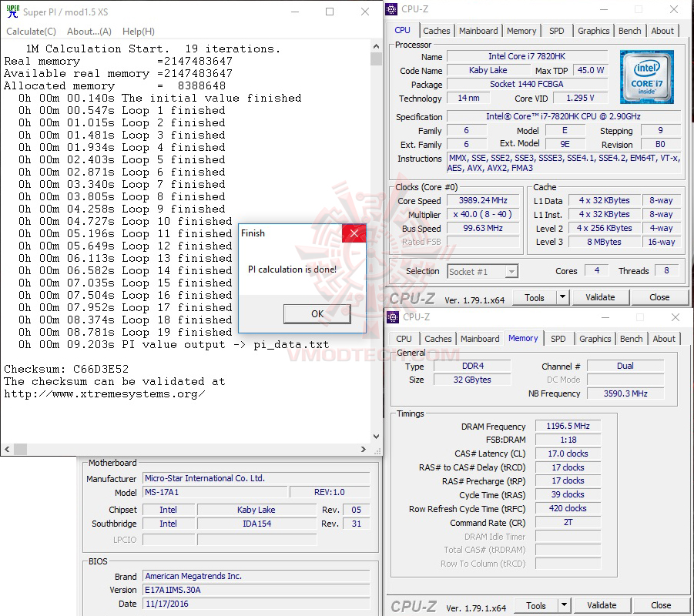Open Memory tab in top CPU-Z window
The width and height of the screenshot is (694, 616).
pos(521,31)
